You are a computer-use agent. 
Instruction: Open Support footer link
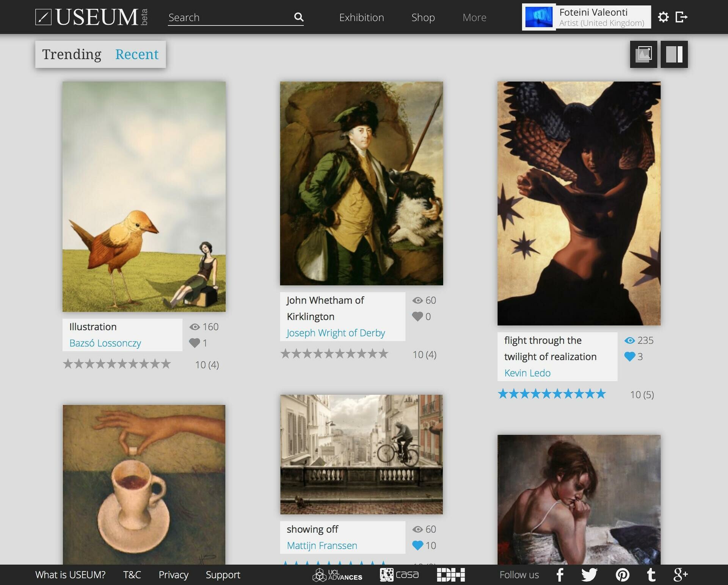[x=223, y=575]
